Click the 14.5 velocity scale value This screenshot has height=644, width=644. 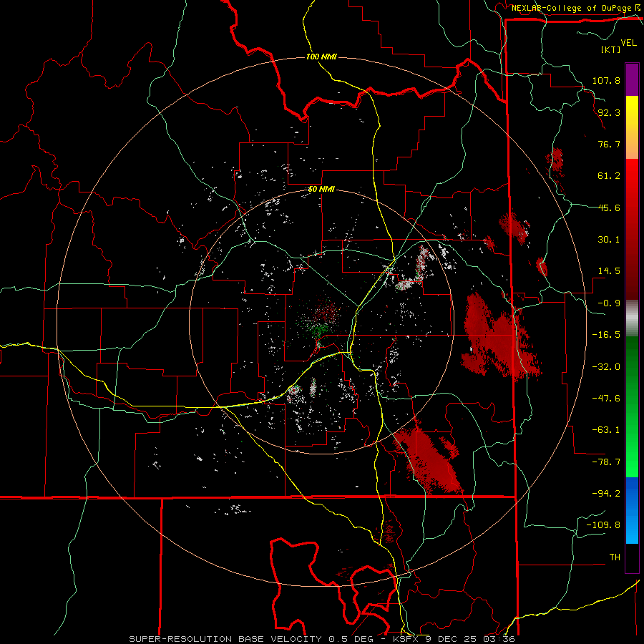tap(609, 271)
